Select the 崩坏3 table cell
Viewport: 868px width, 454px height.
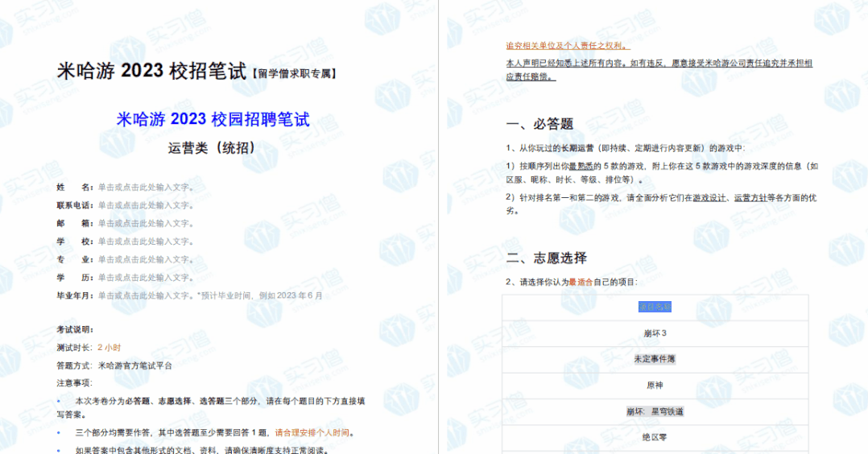tap(655, 333)
